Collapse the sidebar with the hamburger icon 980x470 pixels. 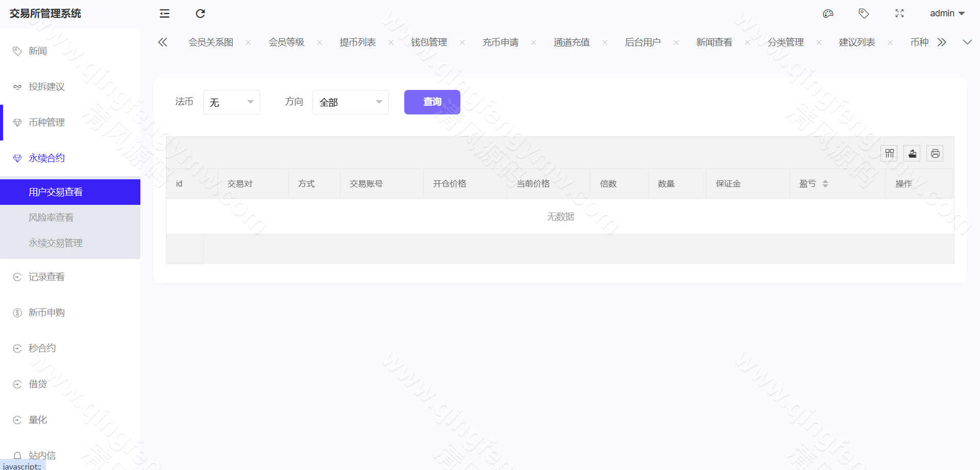(164, 13)
